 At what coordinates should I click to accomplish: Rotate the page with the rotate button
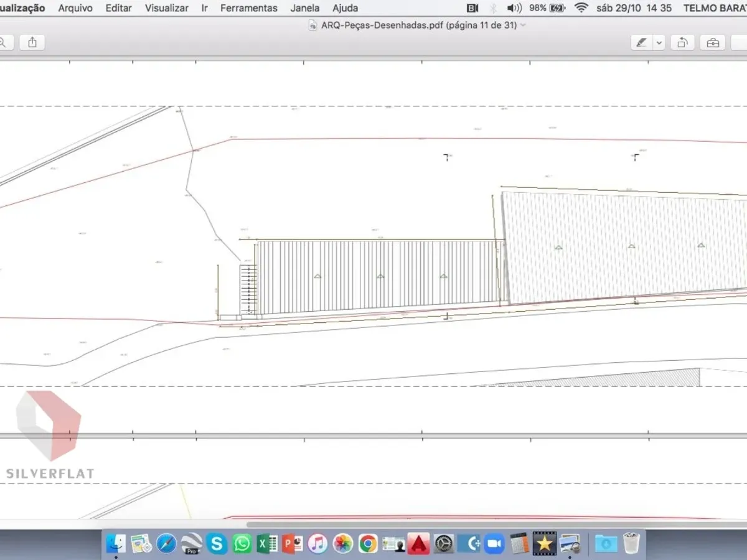click(682, 42)
